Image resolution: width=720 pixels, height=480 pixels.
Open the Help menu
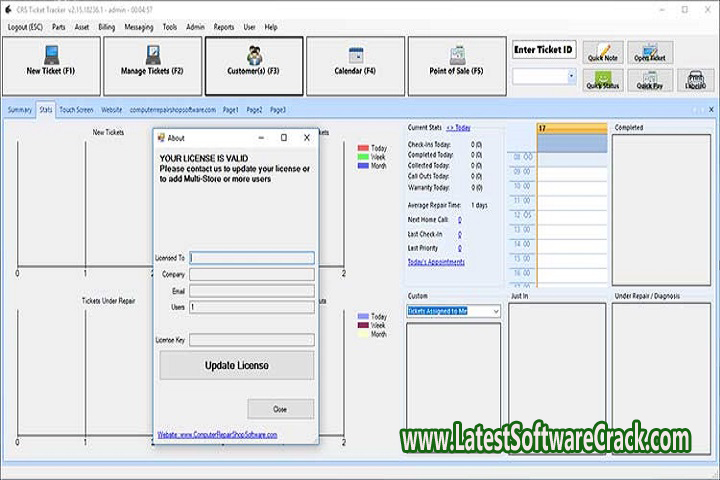(271, 27)
